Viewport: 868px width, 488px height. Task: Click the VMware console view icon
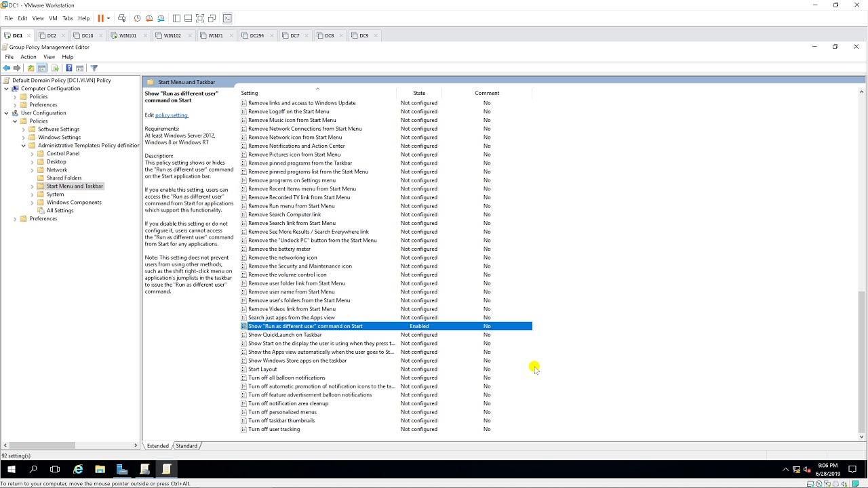coord(227,18)
